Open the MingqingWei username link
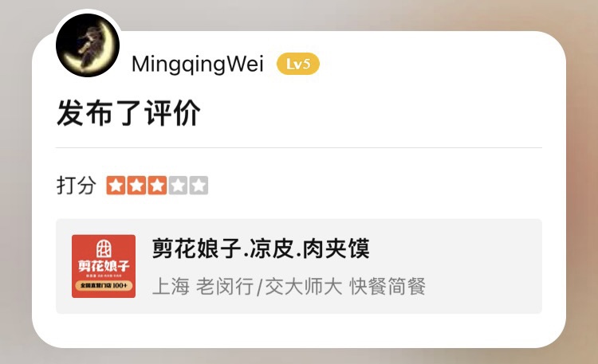Screen dimensions: 598x364 click(198, 64)
